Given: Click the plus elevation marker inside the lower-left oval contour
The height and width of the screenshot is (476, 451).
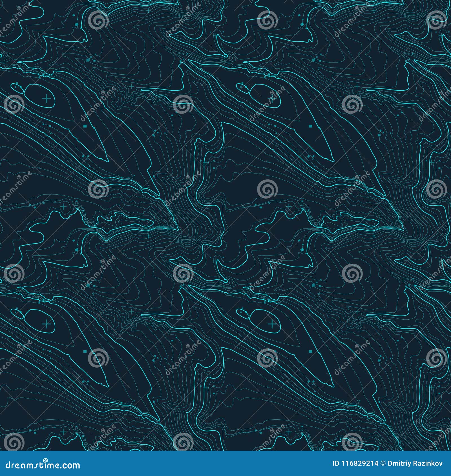Looking at the screenshot, I should 47,324.
